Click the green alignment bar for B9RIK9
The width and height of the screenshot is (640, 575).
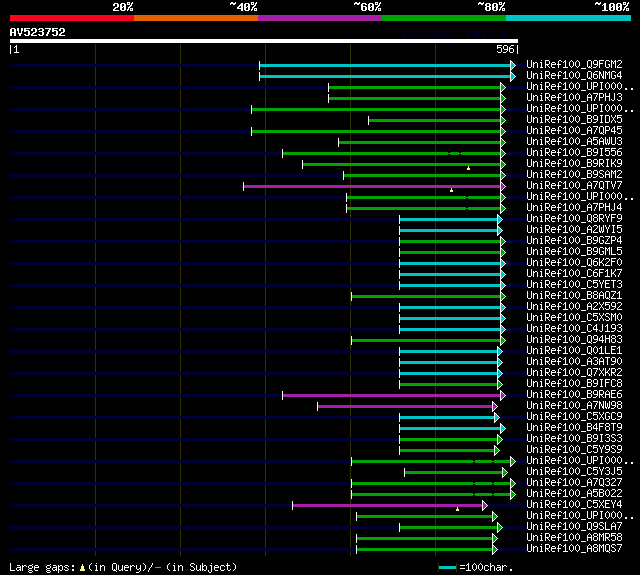pyautogui.click(x=404, y=164)
